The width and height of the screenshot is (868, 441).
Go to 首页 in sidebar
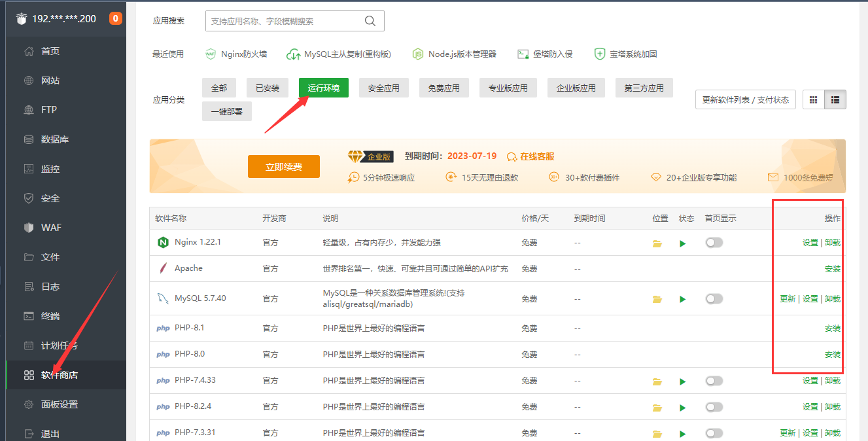[x=65, y=51]
